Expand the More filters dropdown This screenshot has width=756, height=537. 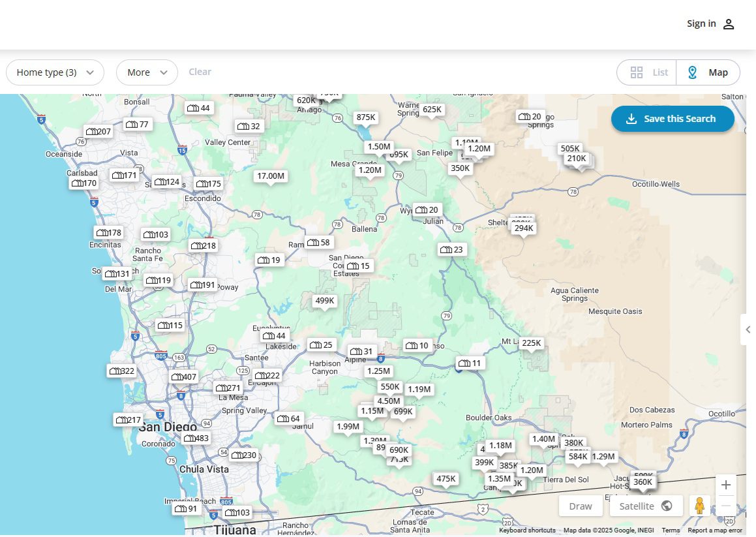[147, 72]
